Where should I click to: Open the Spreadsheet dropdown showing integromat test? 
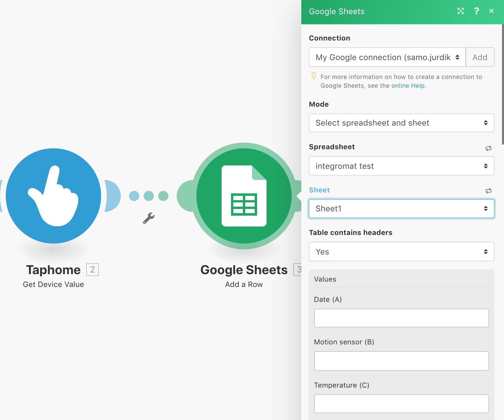401,166
